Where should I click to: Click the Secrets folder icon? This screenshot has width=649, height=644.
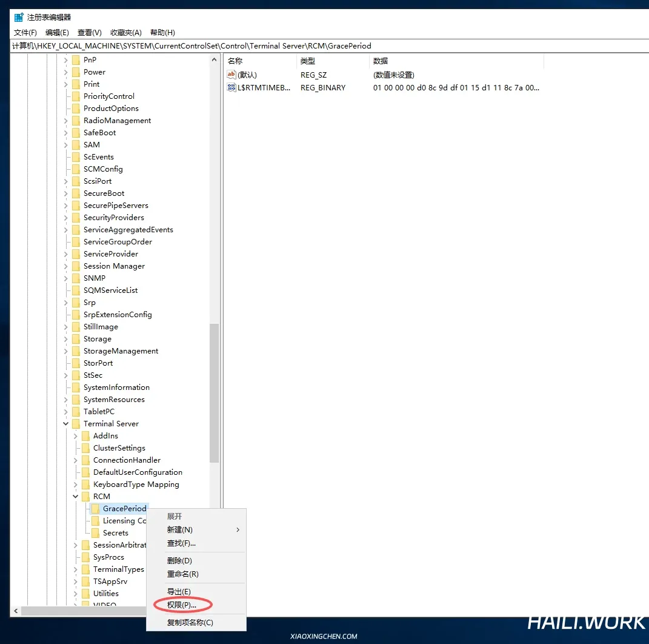coord(95,533)
